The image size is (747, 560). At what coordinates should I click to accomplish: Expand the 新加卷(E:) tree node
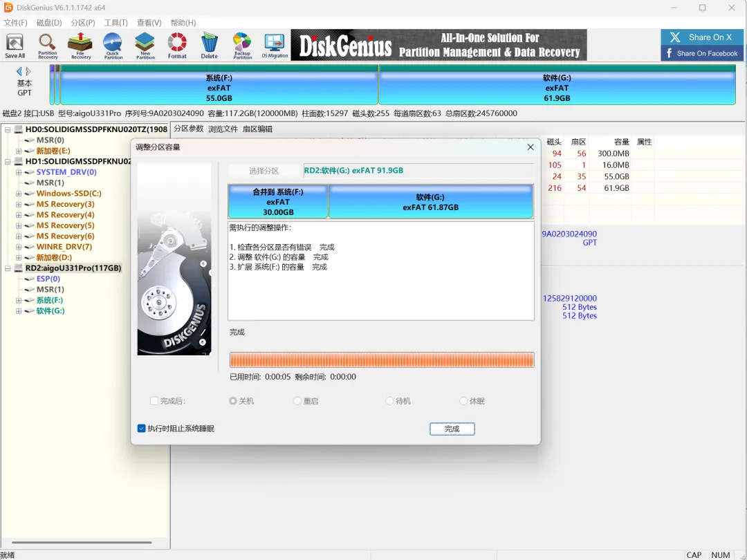pyautogui.click(x=19, y=151)
